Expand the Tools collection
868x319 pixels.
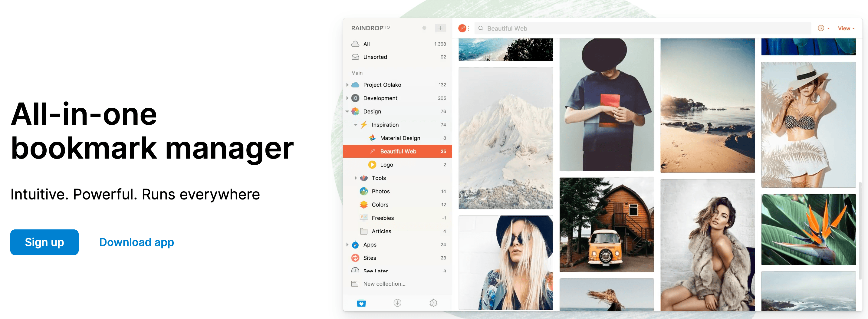[x=356, y=178]
